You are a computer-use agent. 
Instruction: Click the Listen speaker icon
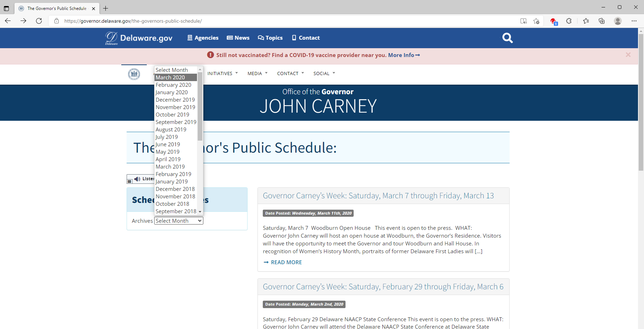(137, 179)
